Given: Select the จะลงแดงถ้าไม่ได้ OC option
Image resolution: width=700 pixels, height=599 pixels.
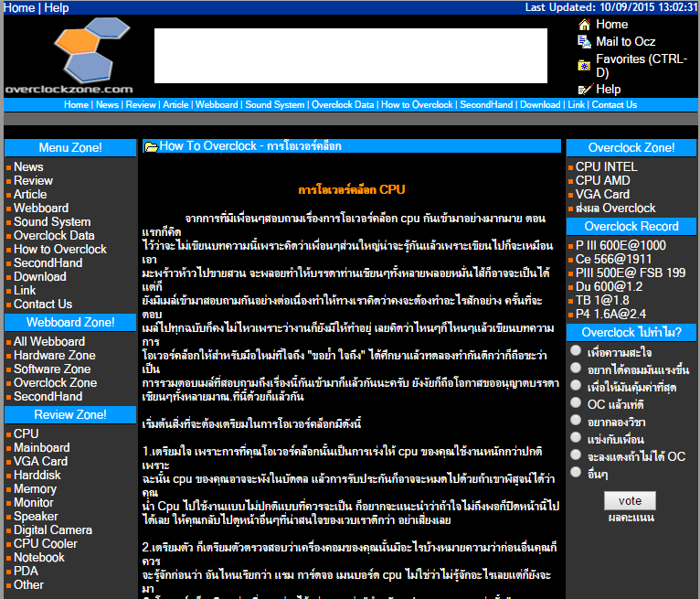Looking at the screenshot, I should click(x=576, y=455).
